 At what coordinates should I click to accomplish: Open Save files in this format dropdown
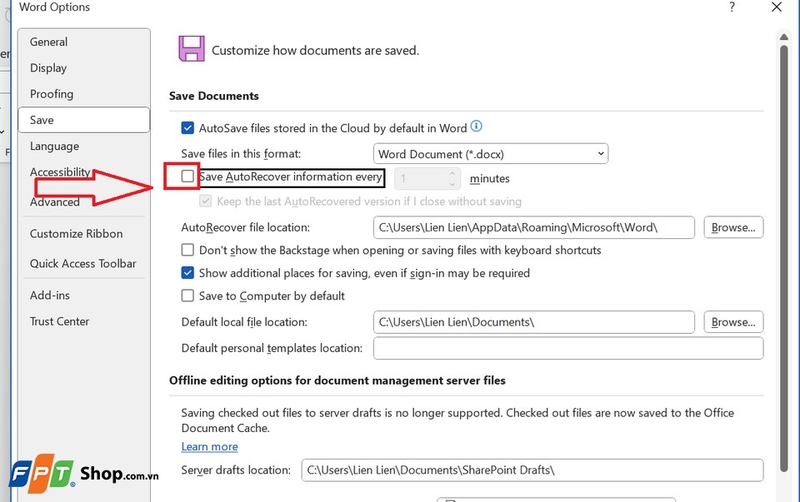pos(490,154)
